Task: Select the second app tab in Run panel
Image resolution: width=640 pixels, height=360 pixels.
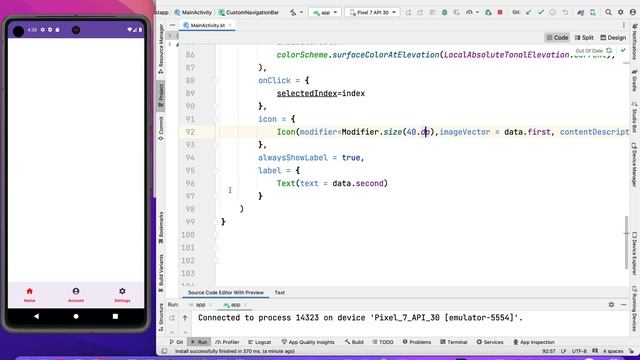Action: pos(235,304)
